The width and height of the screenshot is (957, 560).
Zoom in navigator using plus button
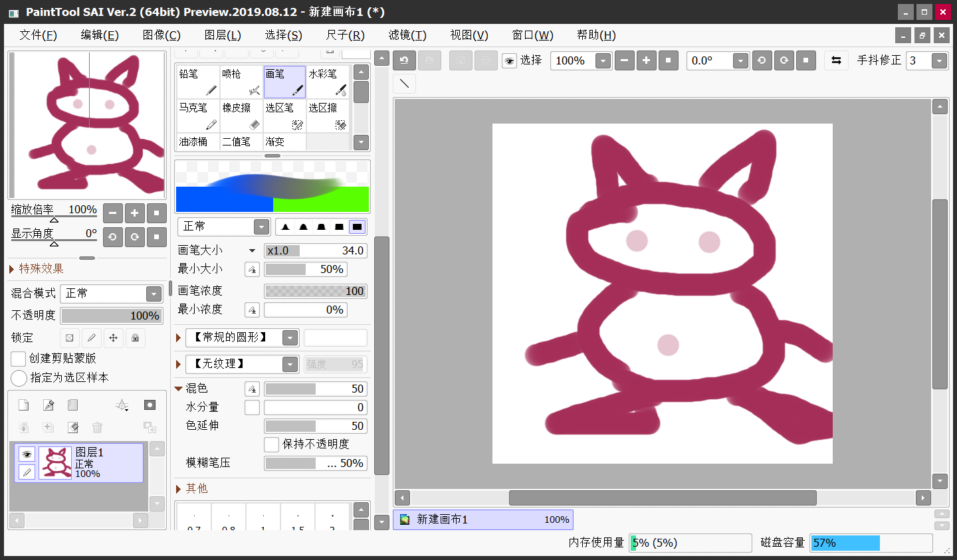click(134, 213)
